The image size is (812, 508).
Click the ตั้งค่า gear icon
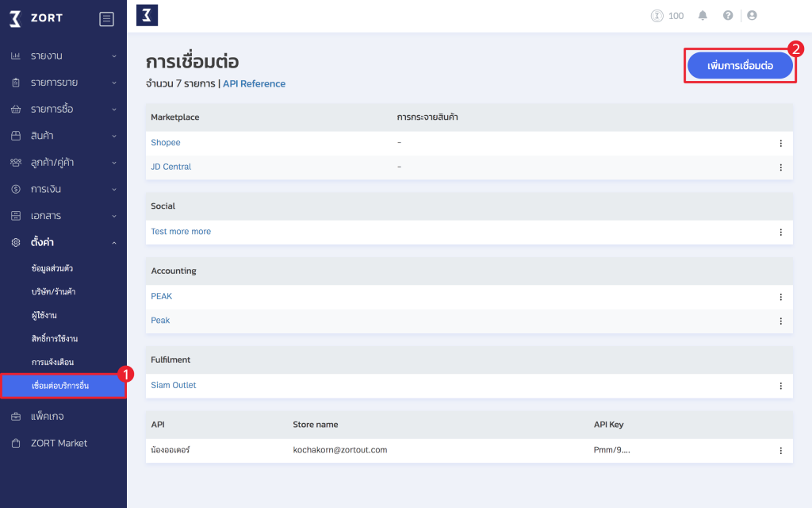16,243
